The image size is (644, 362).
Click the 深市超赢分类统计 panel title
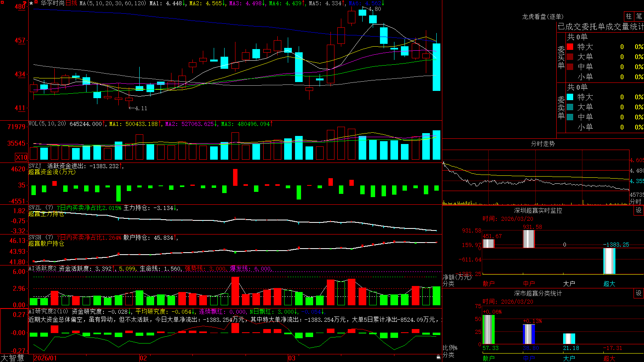tap(538, 293)
